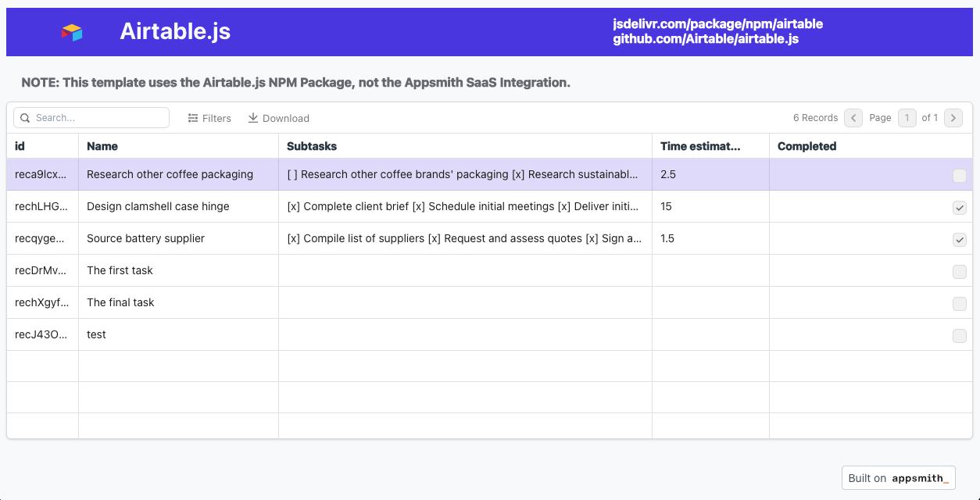The width and height of the screenshot is (980, 500).
Task: Click the Built on appsmith badge
Action: 898,478
